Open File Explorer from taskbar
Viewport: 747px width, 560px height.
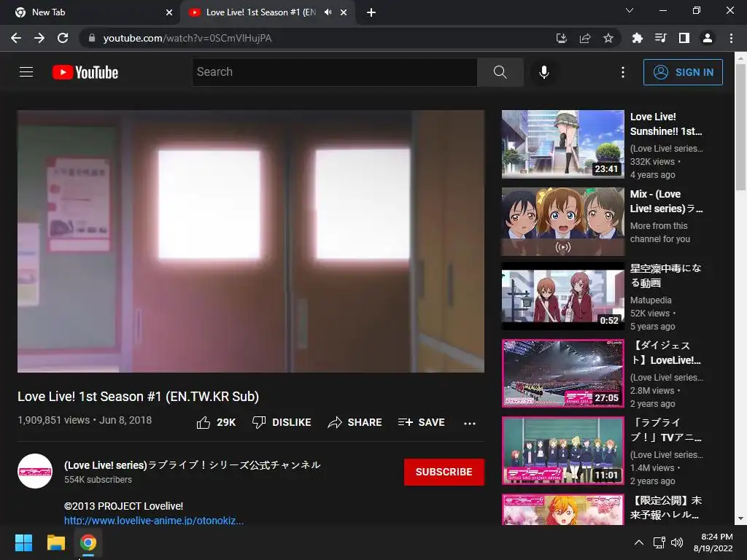(x=55, y=542)
